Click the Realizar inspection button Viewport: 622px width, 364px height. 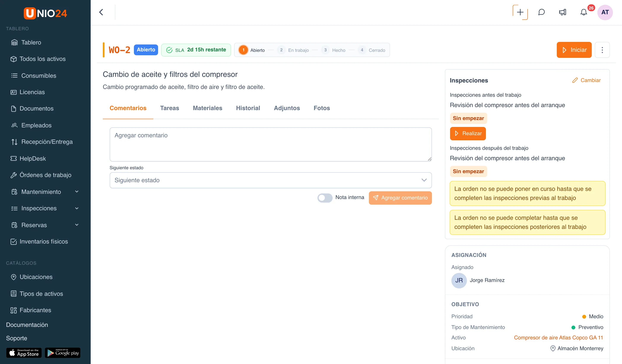[468, 133]
